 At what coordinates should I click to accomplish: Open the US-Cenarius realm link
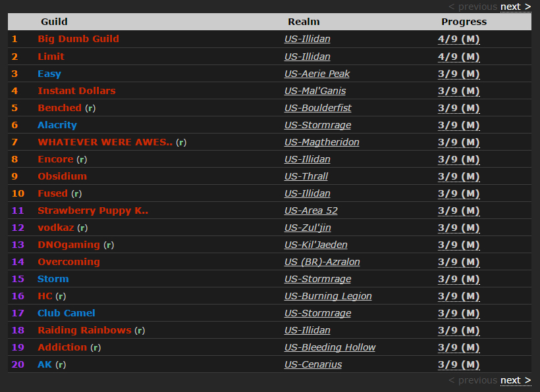coord(313,364)
